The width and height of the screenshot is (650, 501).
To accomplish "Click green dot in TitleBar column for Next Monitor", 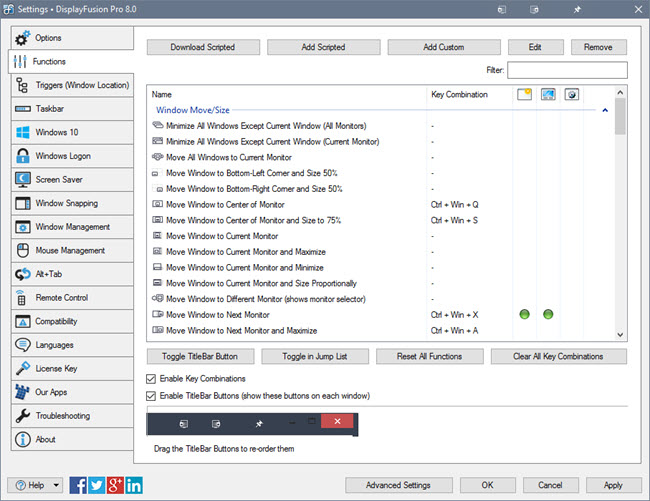I will 524,314.
